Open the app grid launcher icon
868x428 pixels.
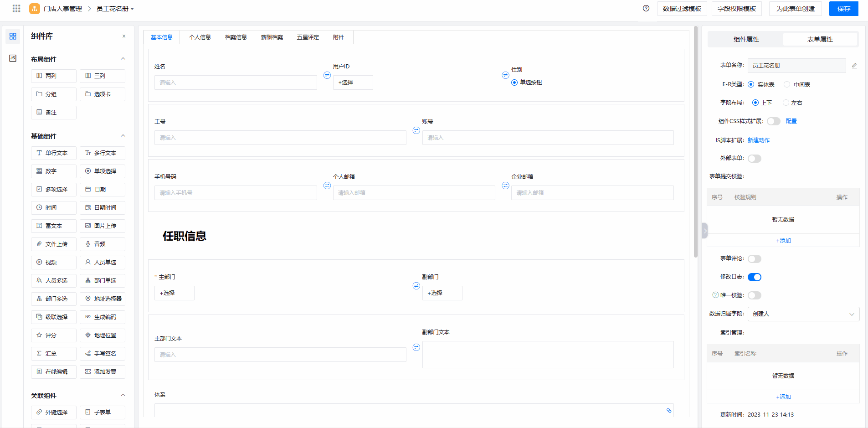pyautogui.click(x=16, y=9)
